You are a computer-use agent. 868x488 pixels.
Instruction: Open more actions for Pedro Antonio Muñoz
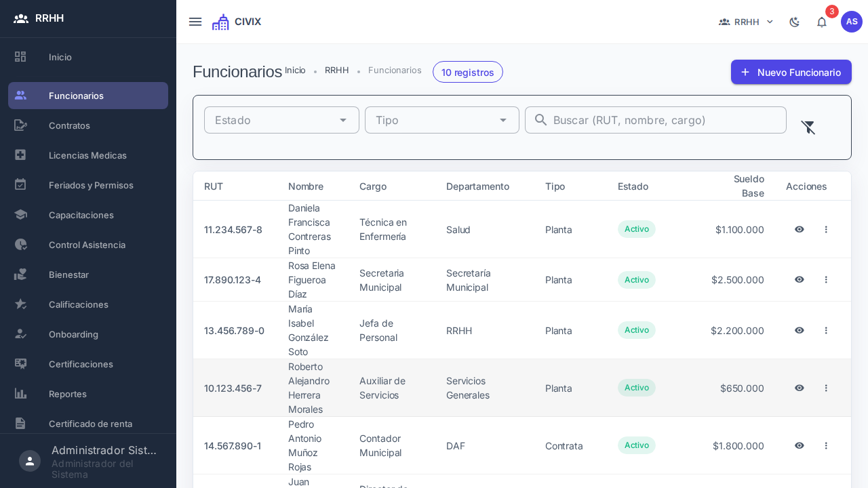coord(826,445)
